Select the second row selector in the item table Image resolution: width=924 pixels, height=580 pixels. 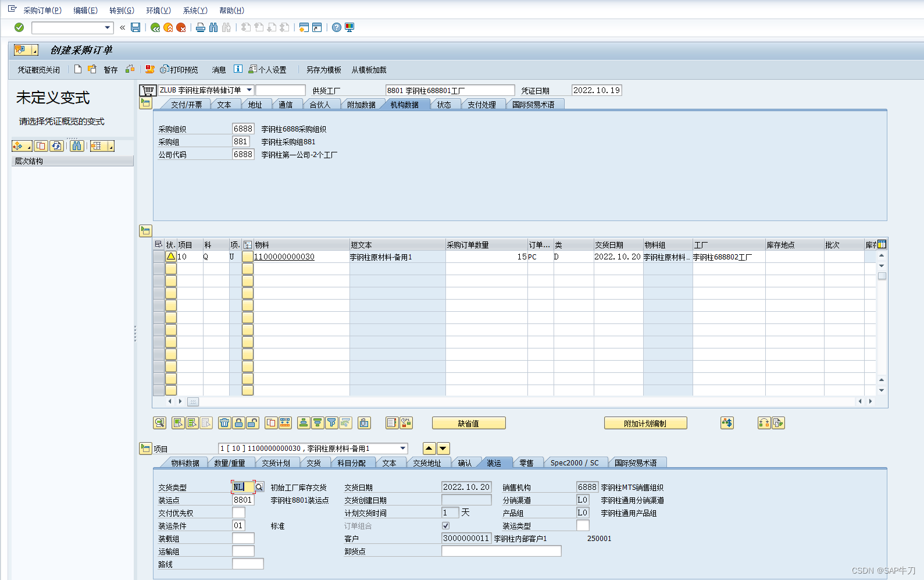coord(159,269)
